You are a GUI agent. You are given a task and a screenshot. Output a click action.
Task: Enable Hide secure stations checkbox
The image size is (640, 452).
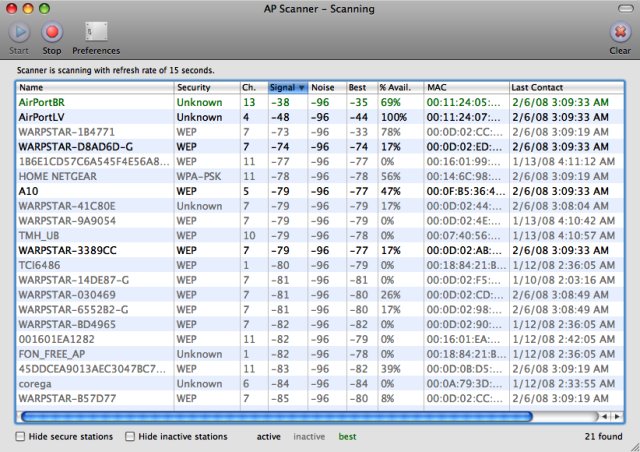click(x=21, y=436)
